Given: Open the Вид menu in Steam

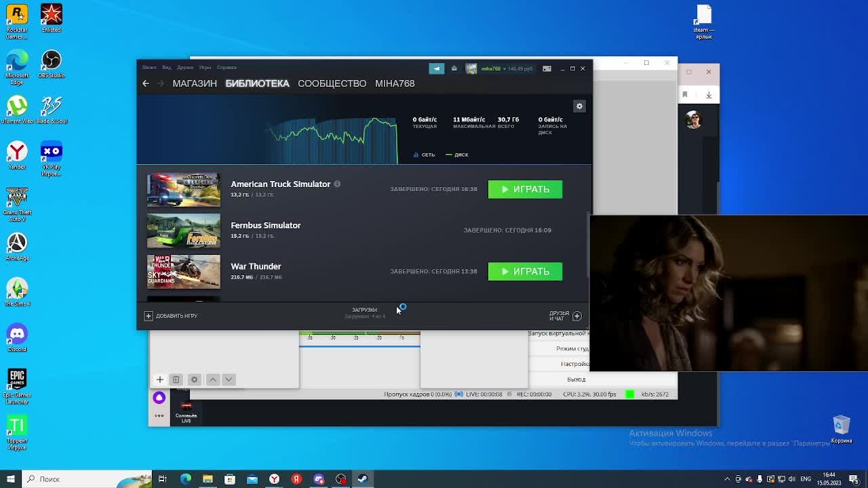Looking at the screenshot, I should 166,68.
